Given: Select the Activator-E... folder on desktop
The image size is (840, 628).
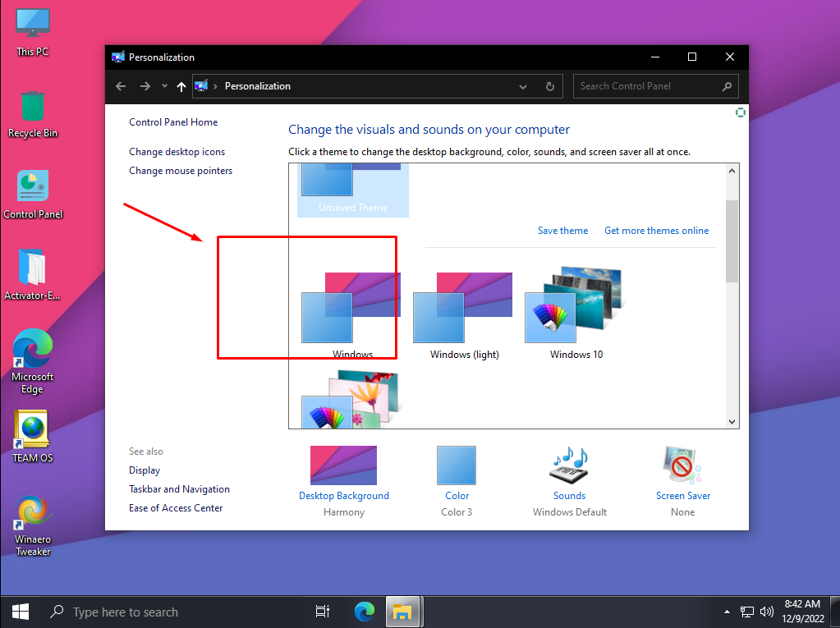Looking at the screenshot, I should [32, 274].
